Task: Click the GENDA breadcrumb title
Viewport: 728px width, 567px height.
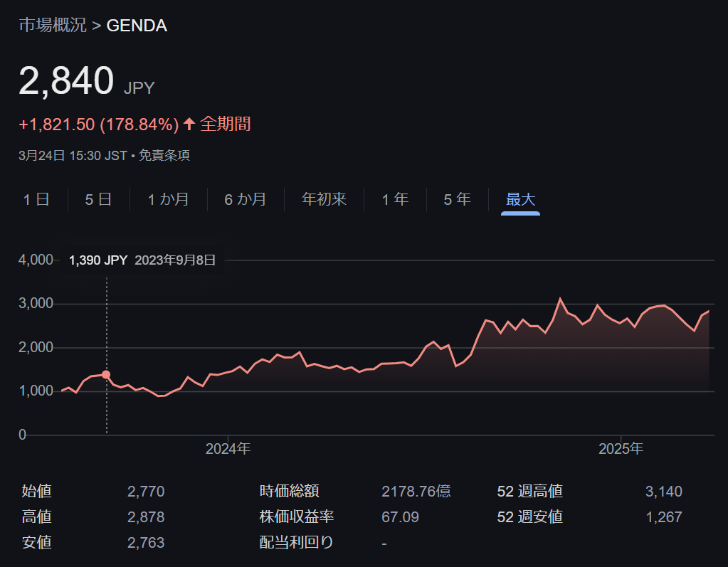Action: coord(137,26)
